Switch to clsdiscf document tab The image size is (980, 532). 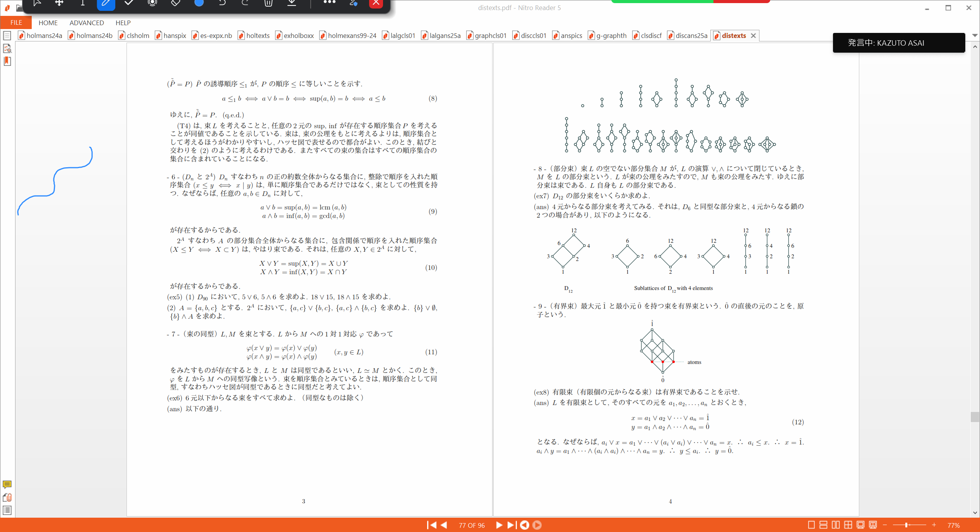[647, 36]
